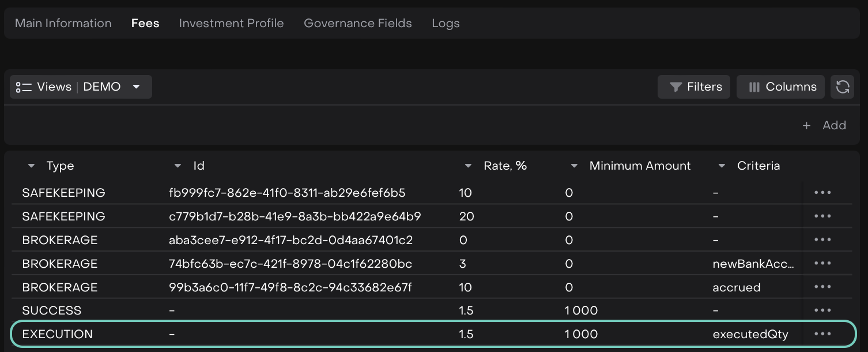Open row actions for newBankAcc brokerage fee
Viewport: 868px width, 352px height.
822,264
